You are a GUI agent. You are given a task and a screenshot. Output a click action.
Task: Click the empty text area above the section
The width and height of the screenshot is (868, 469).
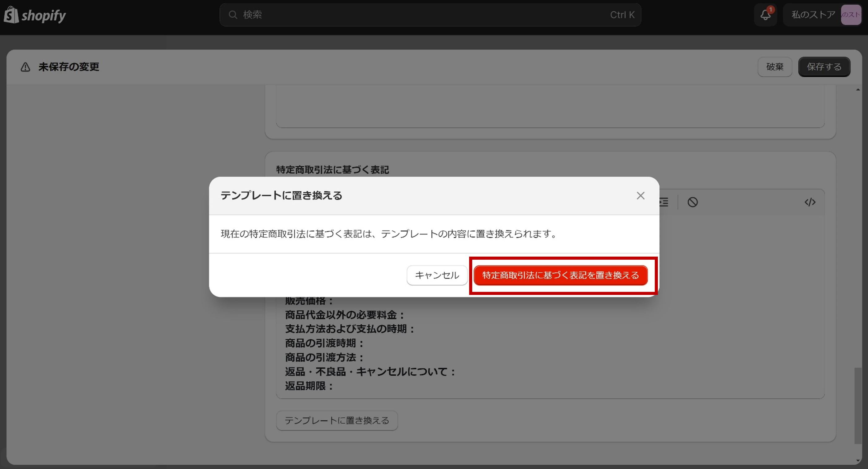[550, 106]
